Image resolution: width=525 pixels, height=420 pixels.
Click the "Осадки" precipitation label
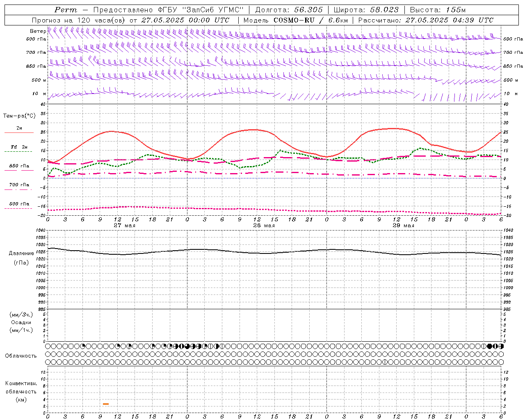(x=21, y=322)
